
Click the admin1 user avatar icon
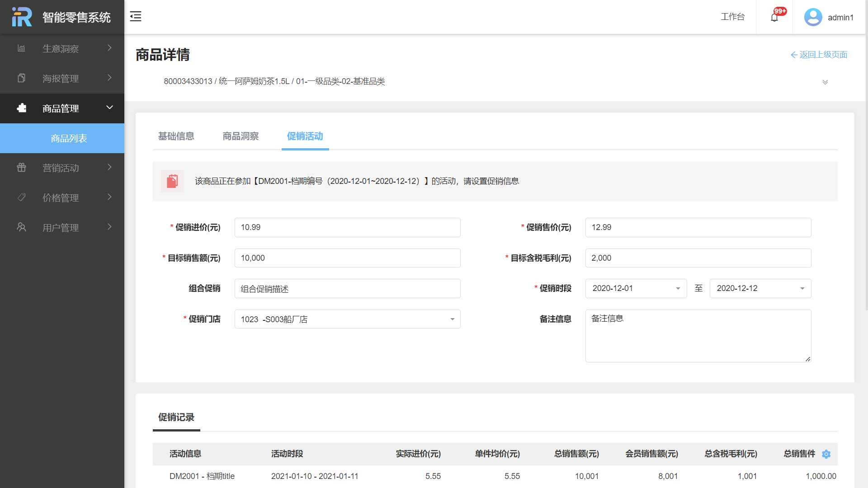pos(813,17)
